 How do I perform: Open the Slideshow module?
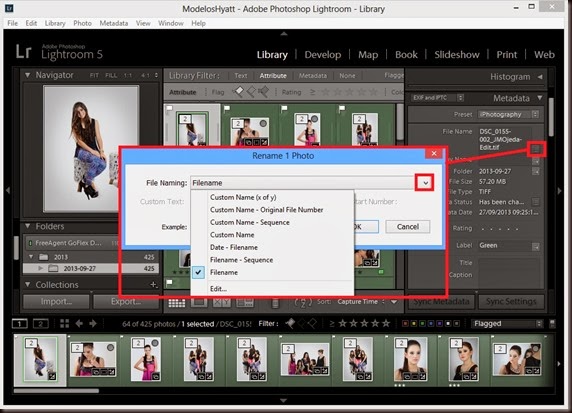point(457,55)
